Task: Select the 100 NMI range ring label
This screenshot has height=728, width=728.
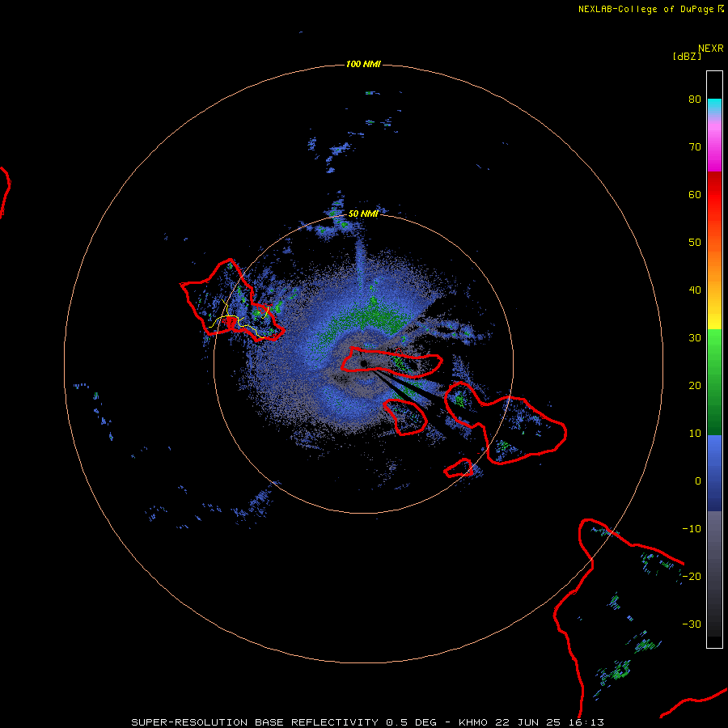Action: pos(363,64)
